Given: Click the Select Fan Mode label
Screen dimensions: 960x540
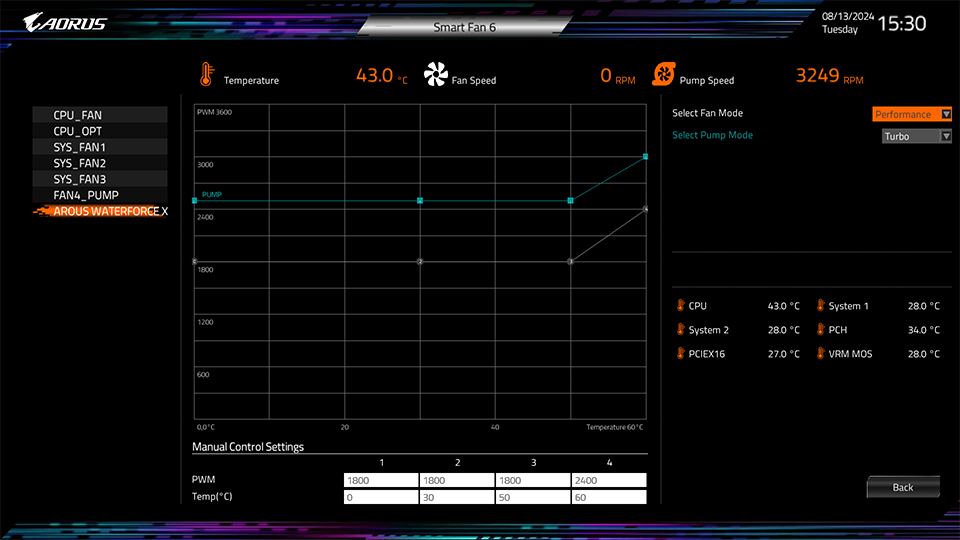Looking at the screenshot, I should [708, 113].
